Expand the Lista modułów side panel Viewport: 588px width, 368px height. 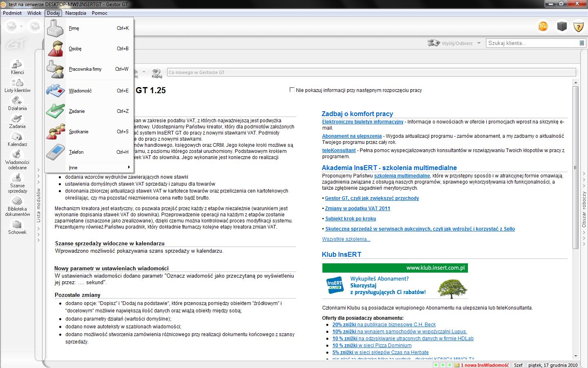[39, 204]
